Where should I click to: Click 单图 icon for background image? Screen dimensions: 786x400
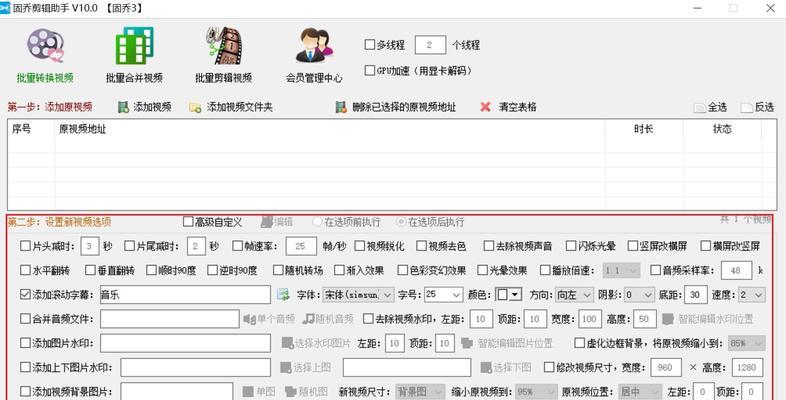tap(248, 391)
